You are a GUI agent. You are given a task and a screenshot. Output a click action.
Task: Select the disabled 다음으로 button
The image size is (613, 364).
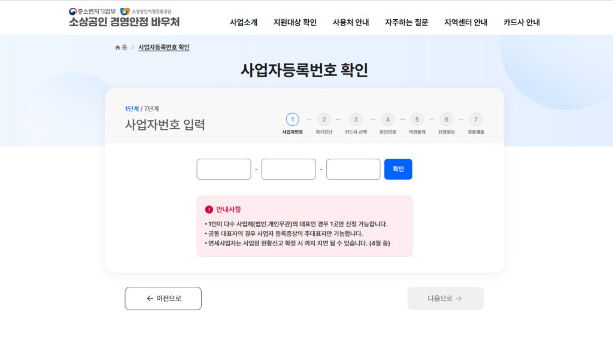[445, 298]
